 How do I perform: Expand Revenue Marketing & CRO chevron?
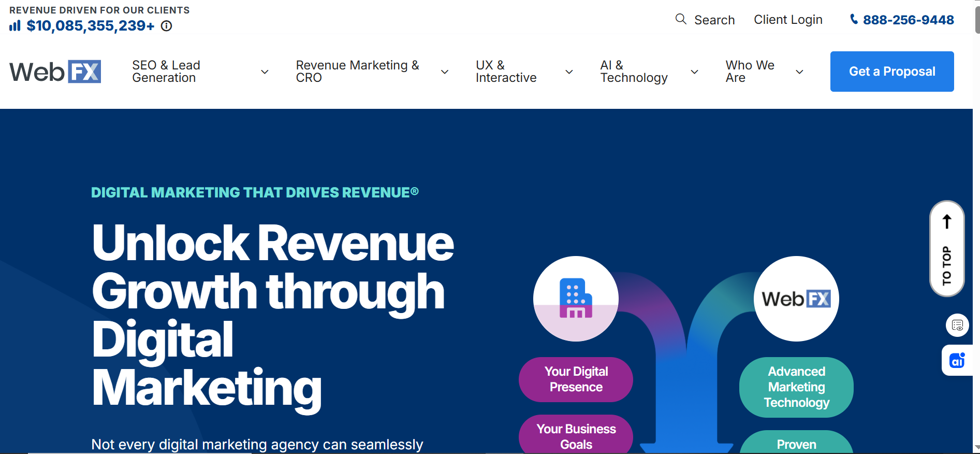point(445,72)
